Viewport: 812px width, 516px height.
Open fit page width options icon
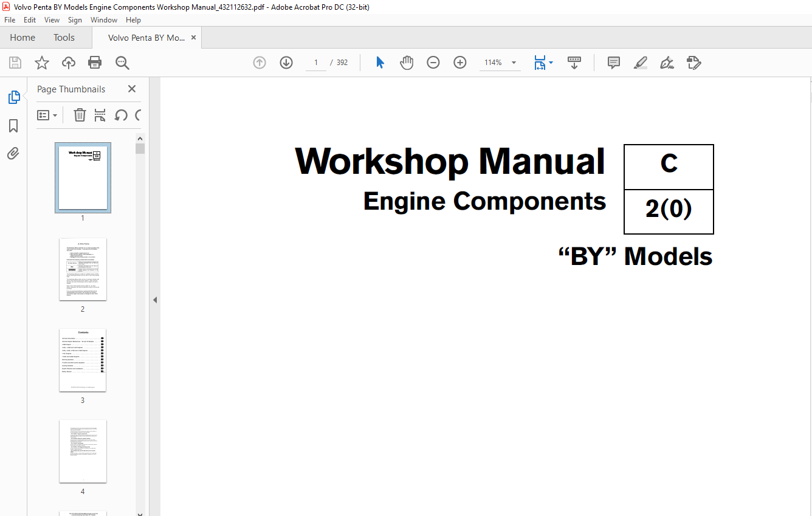(543, 63)
